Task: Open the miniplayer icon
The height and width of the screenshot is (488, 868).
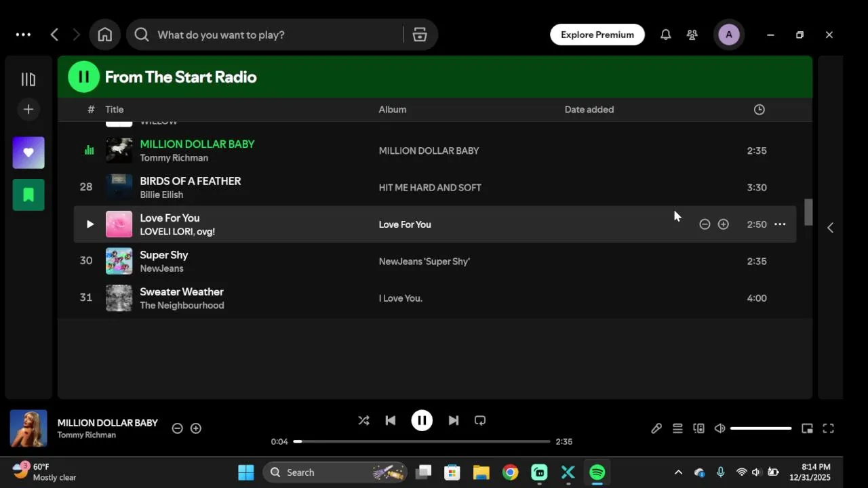Action: pos(807,428)
